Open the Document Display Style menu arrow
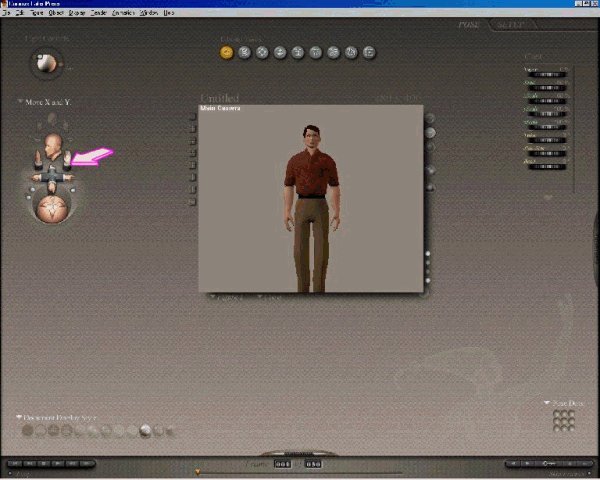Viewport: 600px width, 480px height. tap(19, 416)
